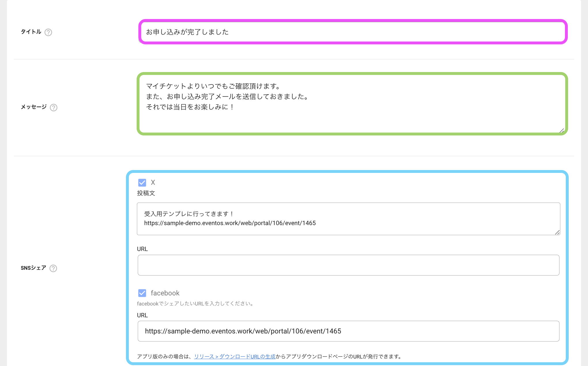Open help icon next to タイトル label
Viewport: 588px width, 366px height.
click(48, 32)
